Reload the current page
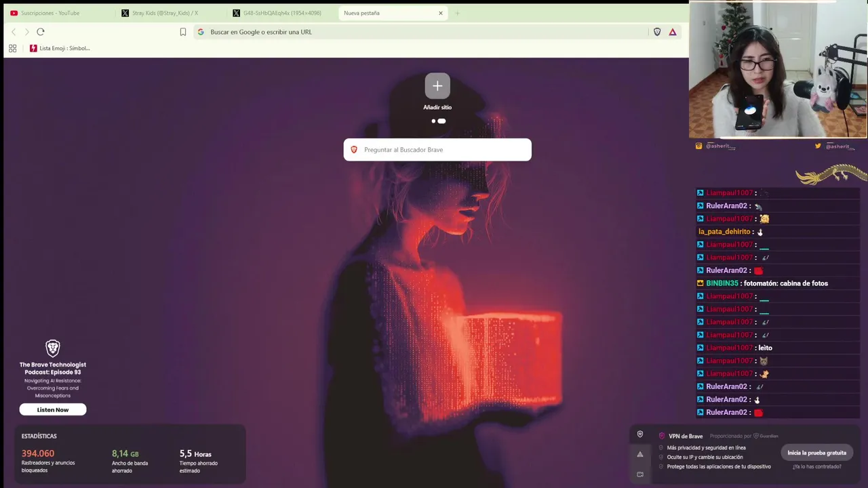This screenshot has height=488, width=868. point(41,32)
